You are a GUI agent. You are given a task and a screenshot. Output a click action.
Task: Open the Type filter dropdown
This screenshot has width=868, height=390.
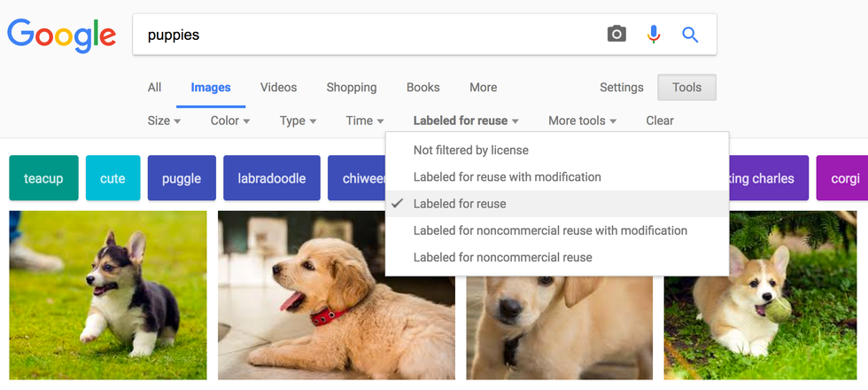point(298,121)
